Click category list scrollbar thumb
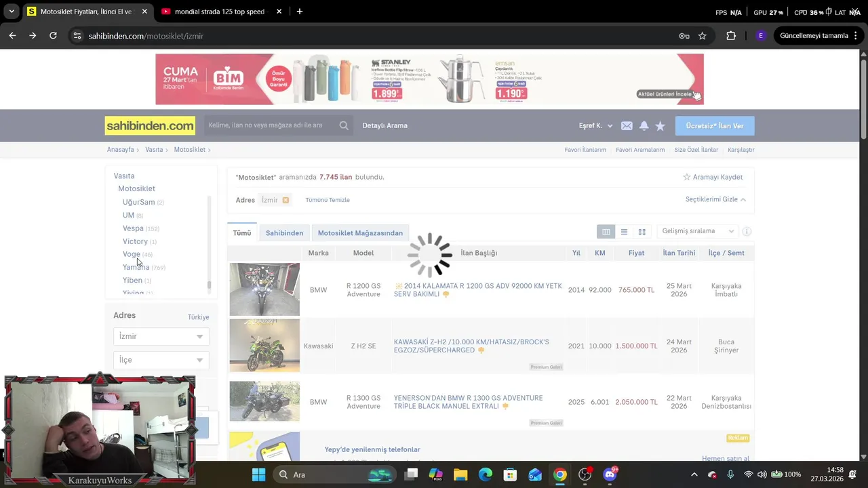The image size is (868, 488). [209, 285]
